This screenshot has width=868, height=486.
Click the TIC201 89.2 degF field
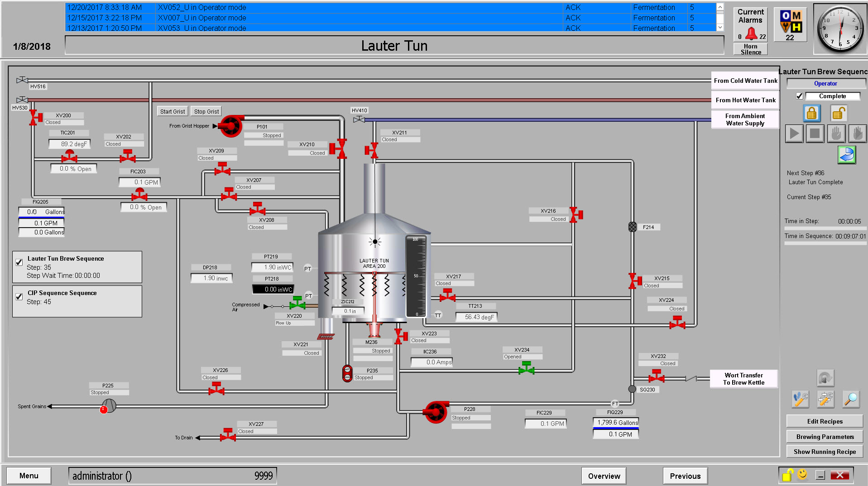pos(70,144)
